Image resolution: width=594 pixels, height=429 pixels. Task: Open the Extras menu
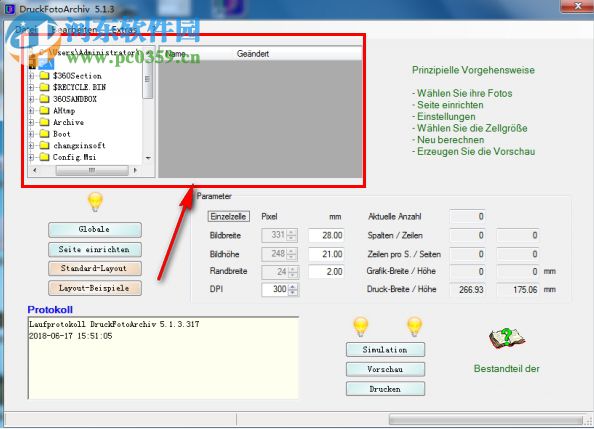[x=123, y=29]
